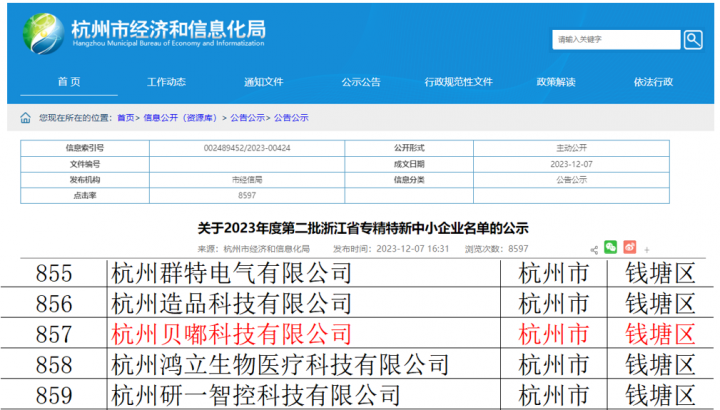Follow the 首页 breadcrumb link

click(x=126, y=118)
